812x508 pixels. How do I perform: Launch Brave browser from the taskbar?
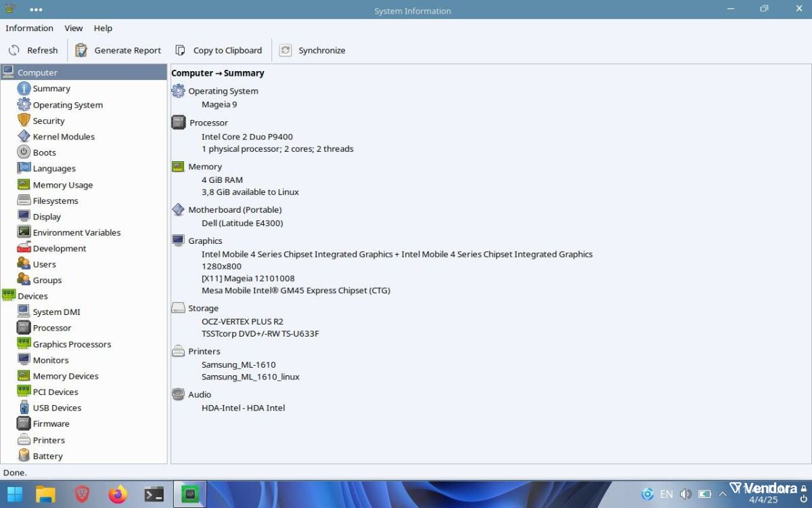pyautogui.click(x=82, y=494)
